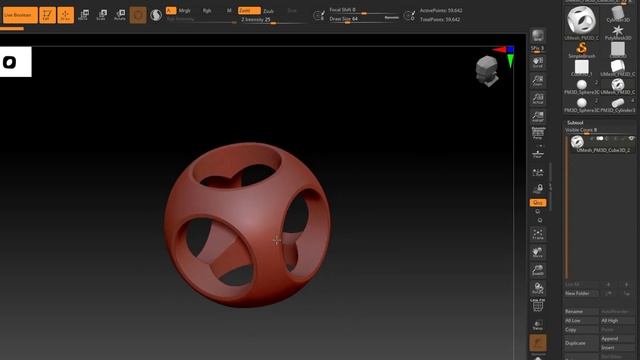Viewport: 640px width, 360px height.
Task: Click the AAHalf size icon
Action: 538,116
